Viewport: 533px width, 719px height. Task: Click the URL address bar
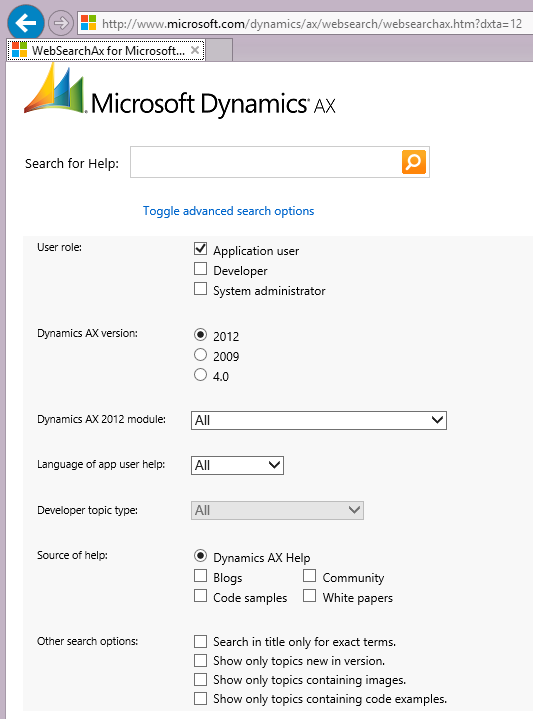[x=305, y=23]
